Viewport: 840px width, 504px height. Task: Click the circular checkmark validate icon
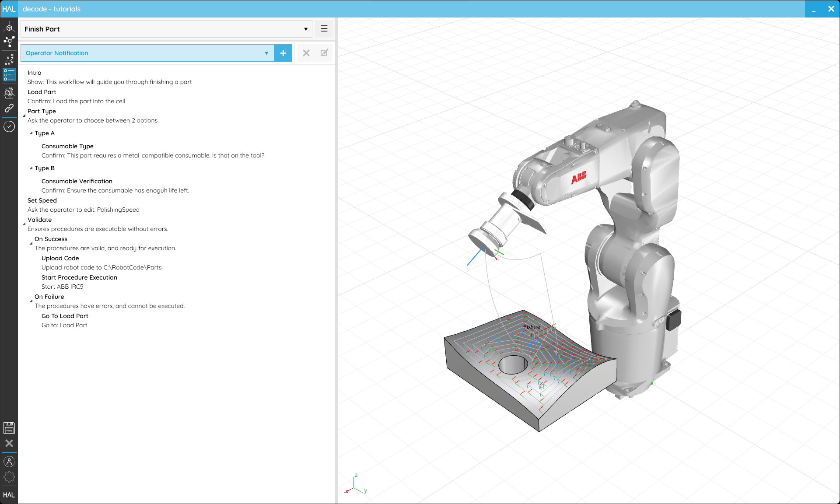(9, 127)
